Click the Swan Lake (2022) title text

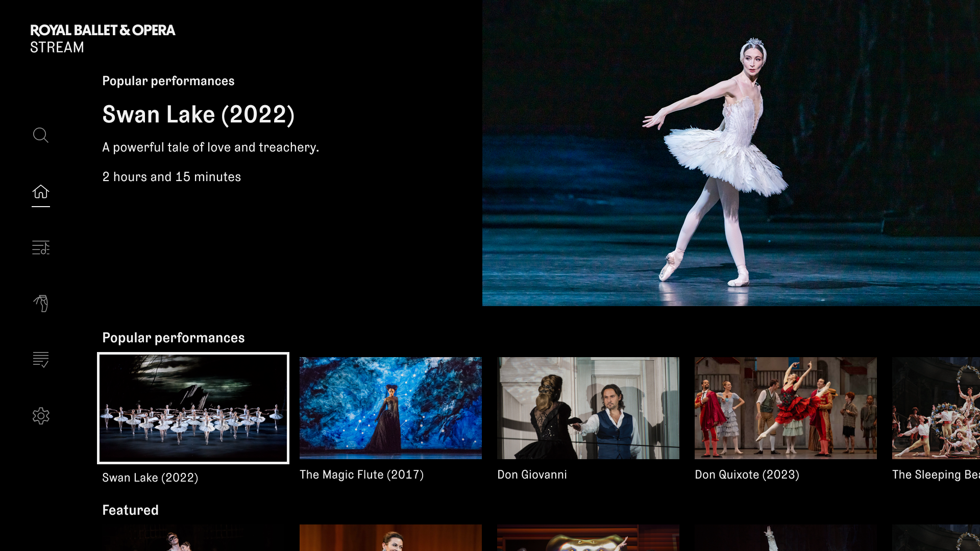199,114
